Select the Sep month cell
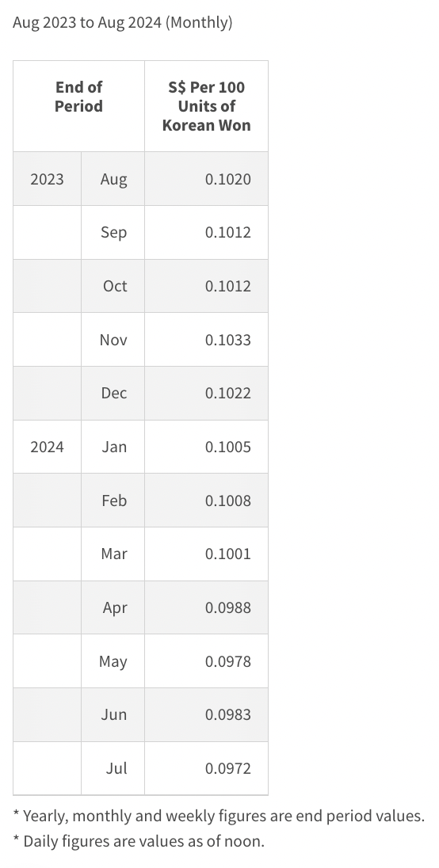 [x=113, y=233]
